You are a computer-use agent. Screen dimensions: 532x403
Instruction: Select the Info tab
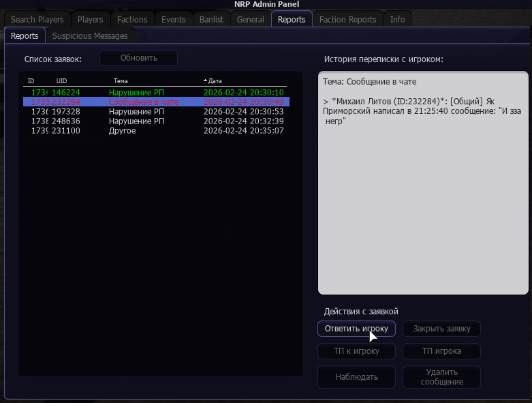point(397,20)
